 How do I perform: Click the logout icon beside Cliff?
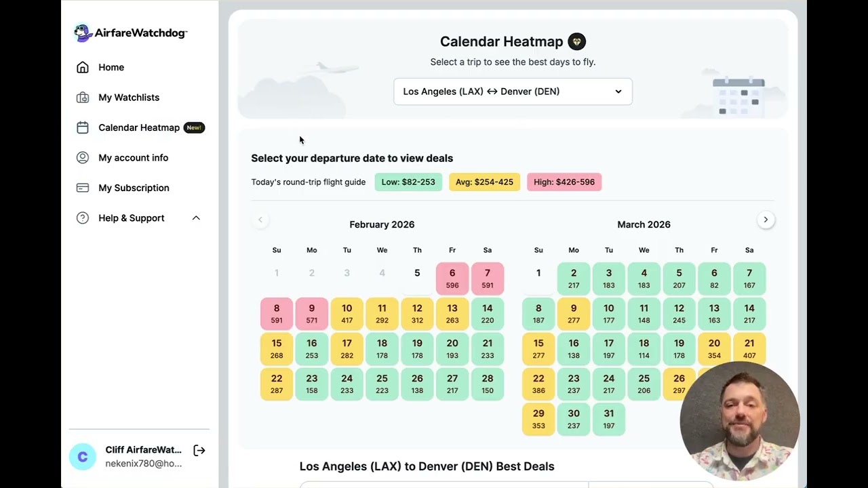(x=199, y=450)
